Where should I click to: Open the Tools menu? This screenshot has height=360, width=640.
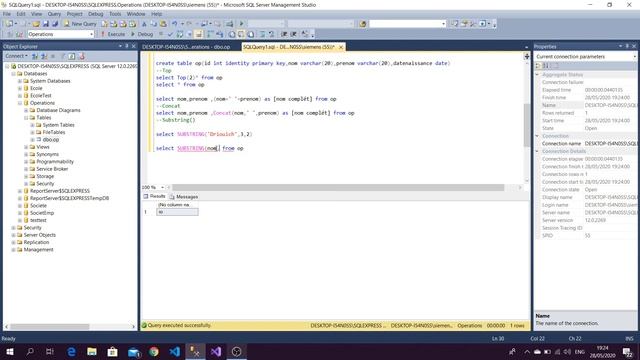pyautogui.click(x=115, y=14)
